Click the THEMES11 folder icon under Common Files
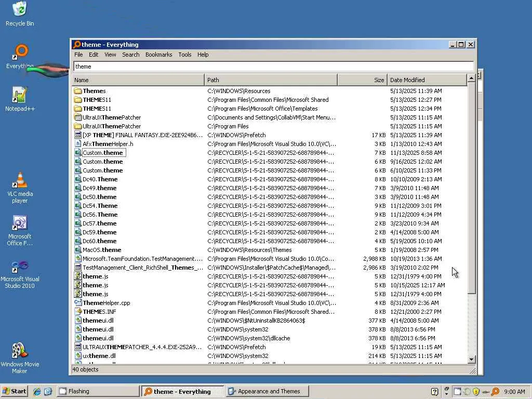Viewport: 532px width, 399px height. (78, 100)
